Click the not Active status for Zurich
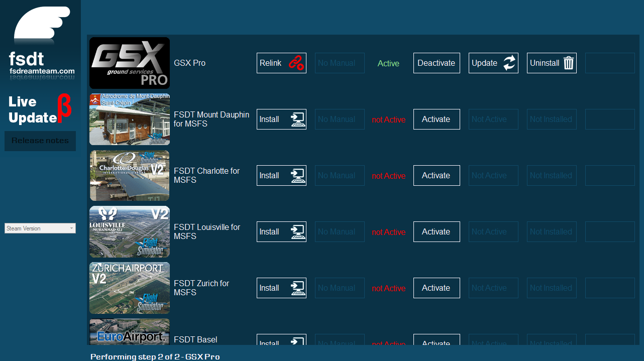The height and width of the screenshot is (361, 644). (388, 288)
